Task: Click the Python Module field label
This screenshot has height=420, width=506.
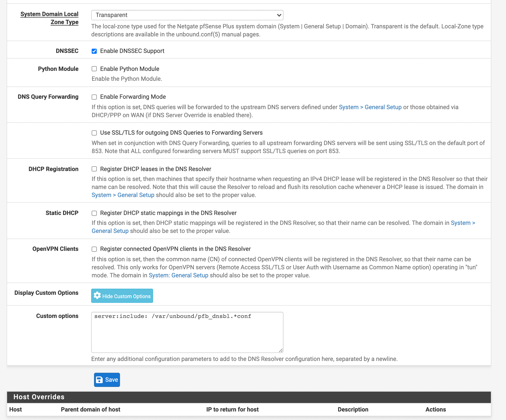Action: tap(58, 69)
